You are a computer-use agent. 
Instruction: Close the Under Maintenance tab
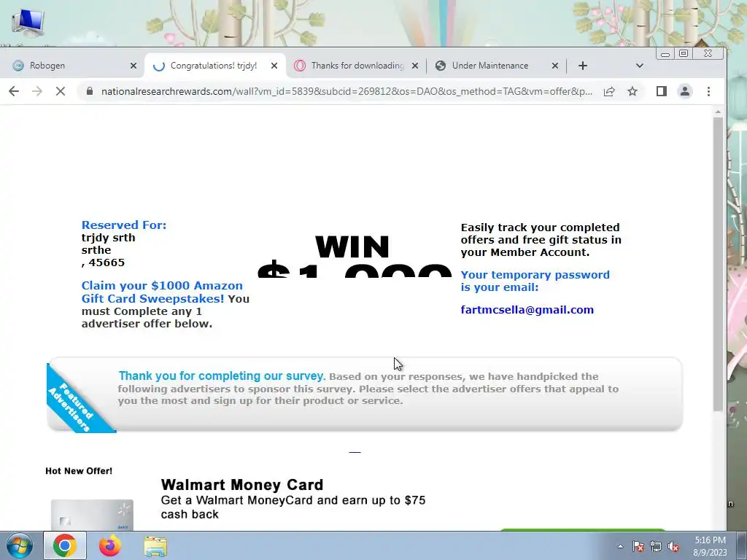(x=555, y=66)
